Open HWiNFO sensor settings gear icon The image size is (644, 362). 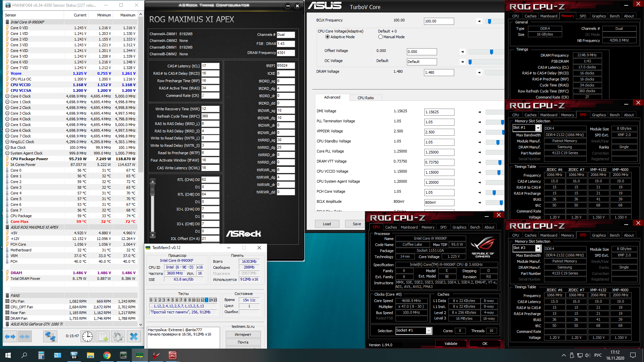[x=118, y=336]
